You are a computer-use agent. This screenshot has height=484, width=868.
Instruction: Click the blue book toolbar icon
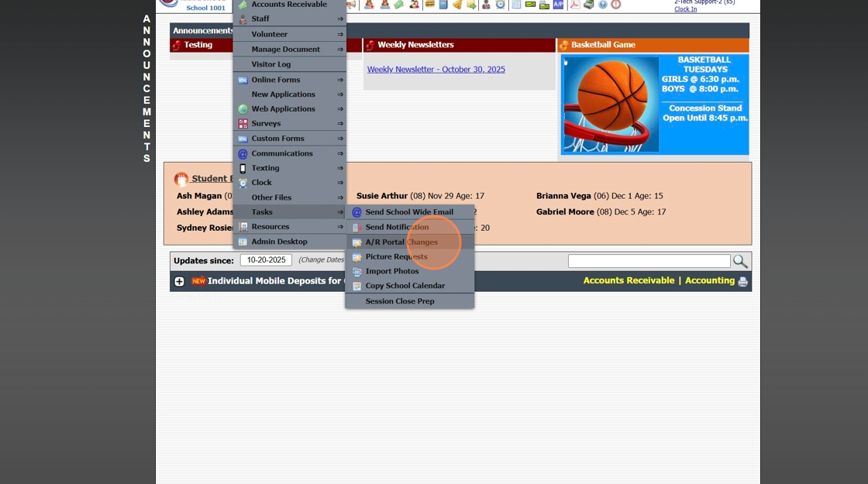[443, 5]
